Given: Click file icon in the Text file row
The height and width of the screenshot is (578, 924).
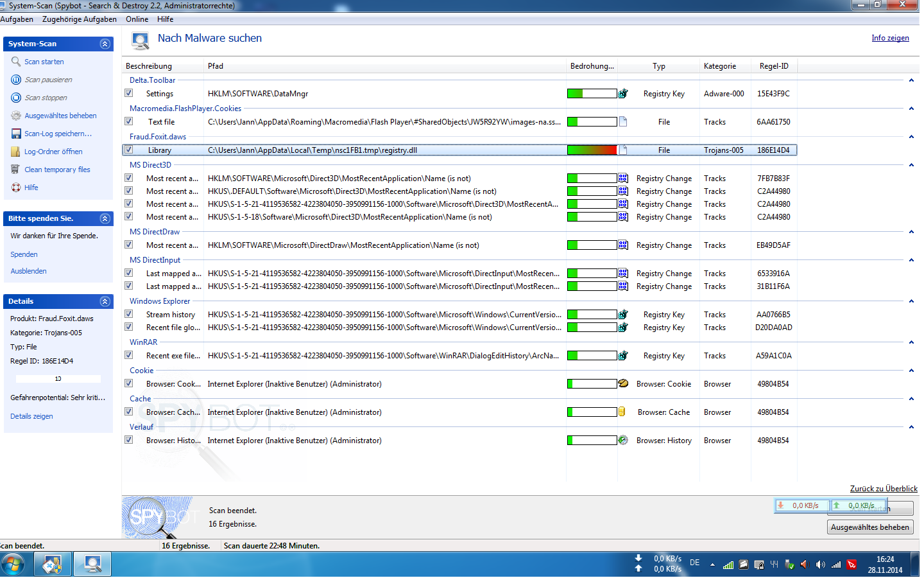Looking at the screenshot, I should coord(622,122).
